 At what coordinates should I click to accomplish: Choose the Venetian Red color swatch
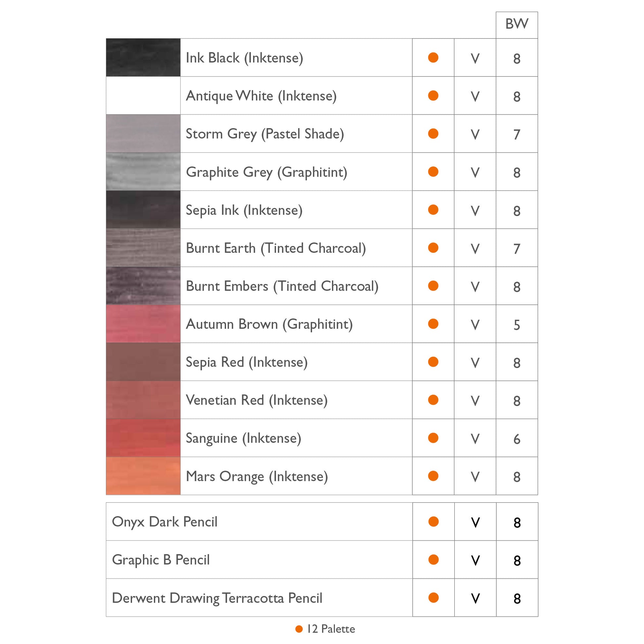(x=143, y=400)
